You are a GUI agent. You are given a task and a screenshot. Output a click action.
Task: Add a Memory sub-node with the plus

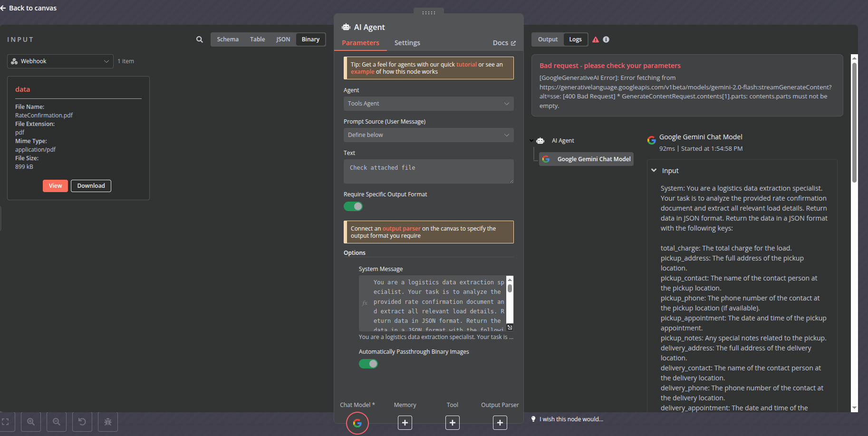tap(405, 423)
